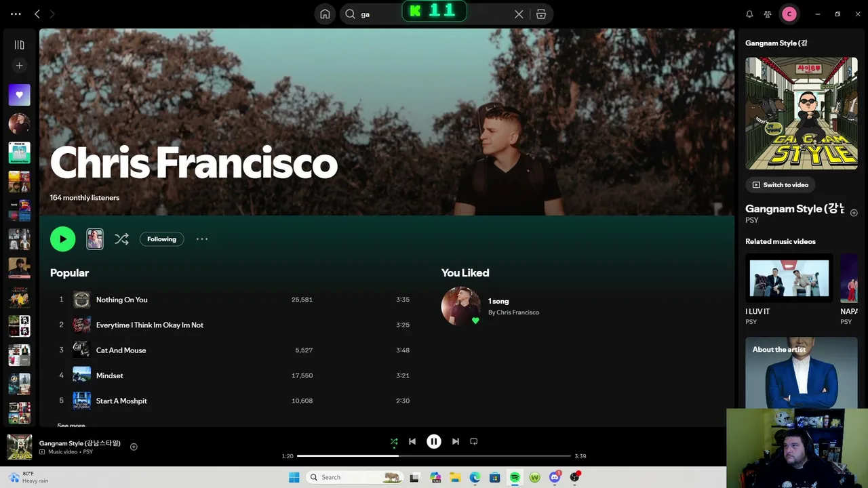Open Friend Activity icon

point(768,14)
